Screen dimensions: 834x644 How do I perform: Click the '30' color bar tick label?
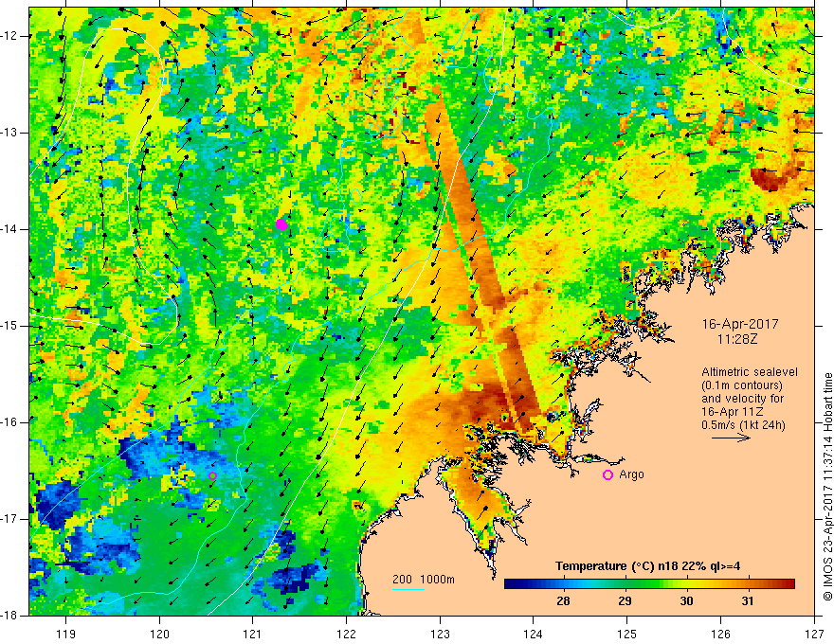click(686, 601)
